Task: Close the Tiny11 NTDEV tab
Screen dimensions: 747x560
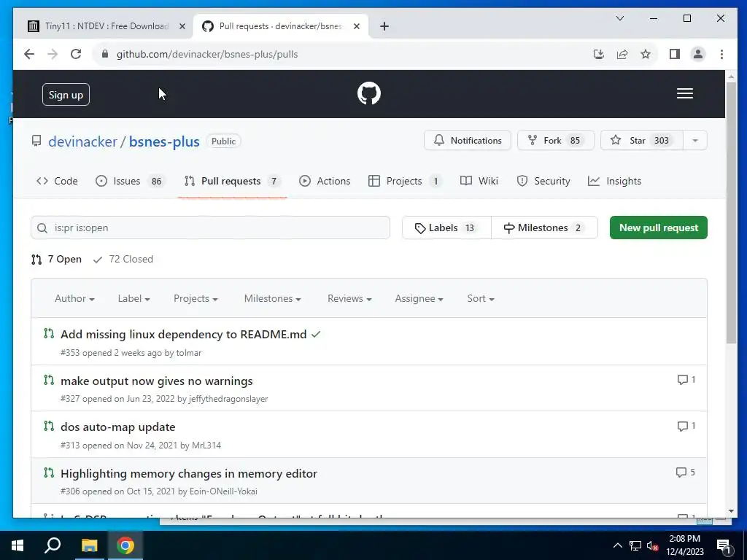Action: tap(182, 26)
